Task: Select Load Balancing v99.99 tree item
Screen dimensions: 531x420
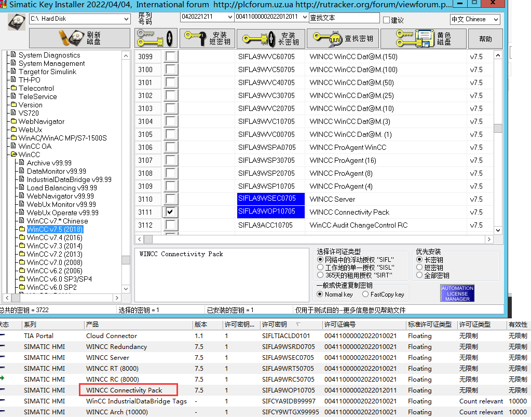Action: coord(62,188)
